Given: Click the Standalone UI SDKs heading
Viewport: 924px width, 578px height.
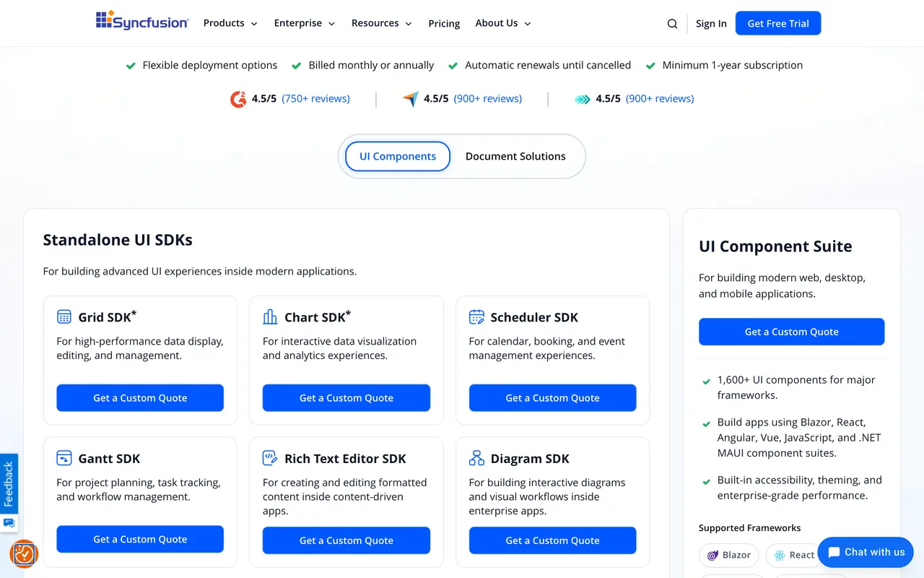Looking at the screenshot, I should 118,240.
